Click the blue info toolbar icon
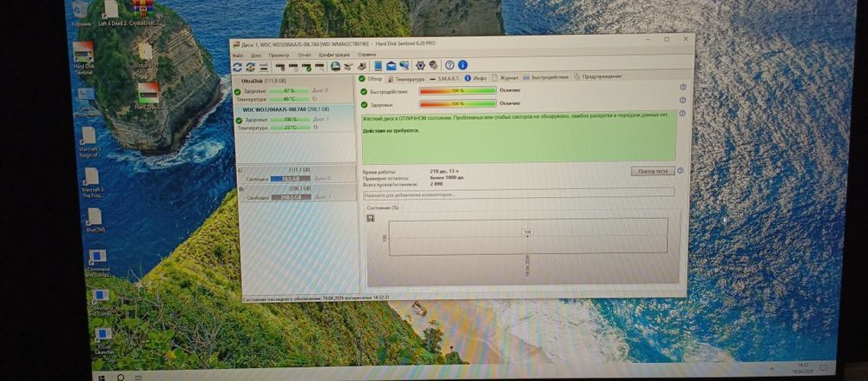 [x=463, y=65]
